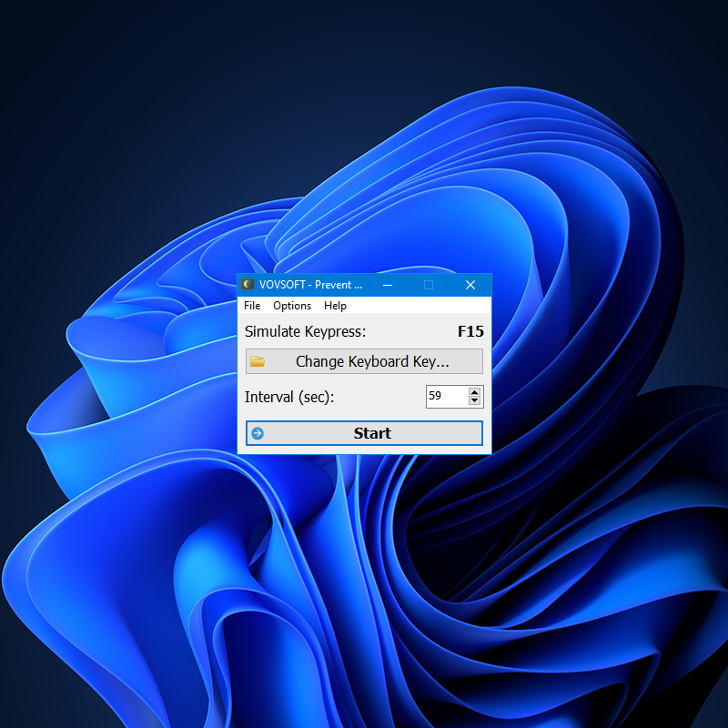Viewport: 728px width, 728px height.
Task: Minimize the Prevent Sleep window
Action: [x=387, y=285]
